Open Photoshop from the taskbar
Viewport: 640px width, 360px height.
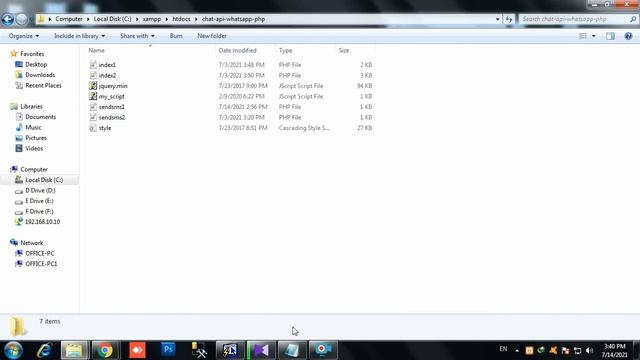[168, 350]
